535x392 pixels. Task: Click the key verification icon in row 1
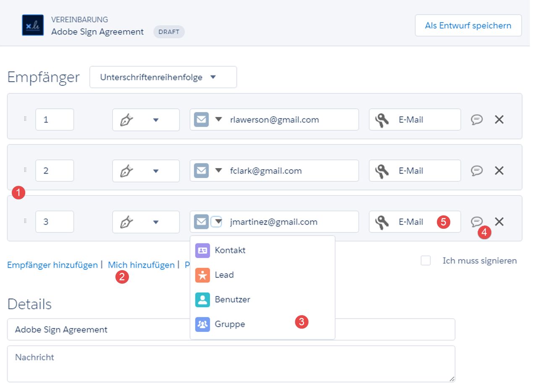click(382, 120)
